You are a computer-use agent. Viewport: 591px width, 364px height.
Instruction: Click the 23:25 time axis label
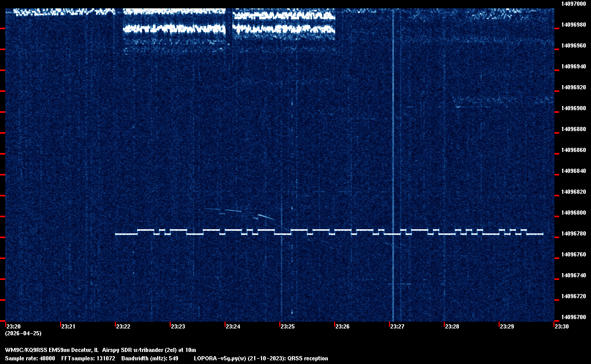288,326
